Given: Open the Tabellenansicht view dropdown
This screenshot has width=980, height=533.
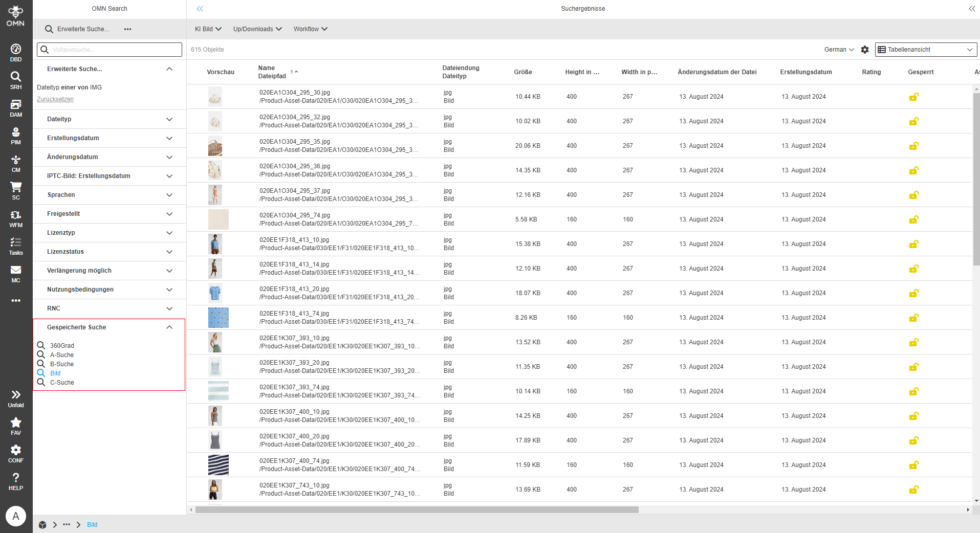Looking at the screenshot, I should tap(925, 50).
